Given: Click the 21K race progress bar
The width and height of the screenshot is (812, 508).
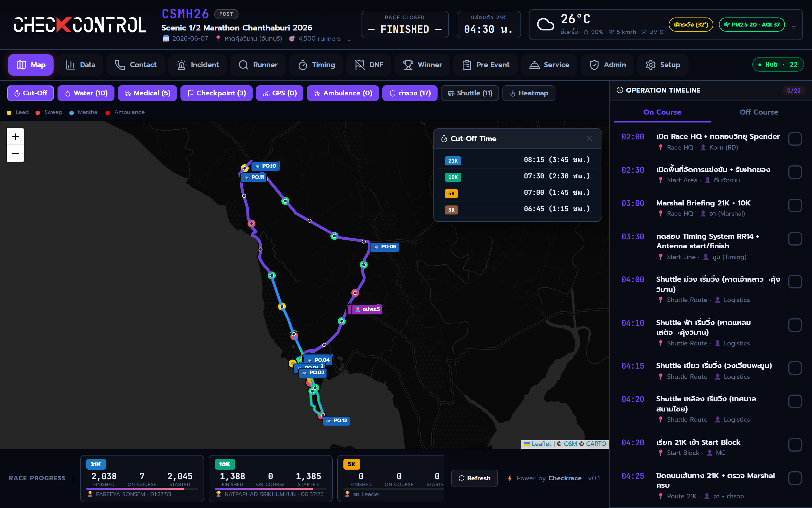Looking at the screenshot, I should click(142, 489).
